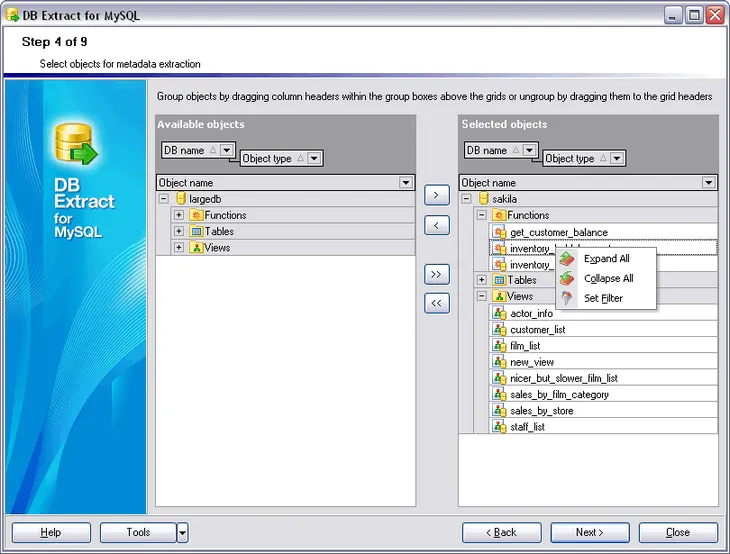Collapse Functions under sakila

482,215
